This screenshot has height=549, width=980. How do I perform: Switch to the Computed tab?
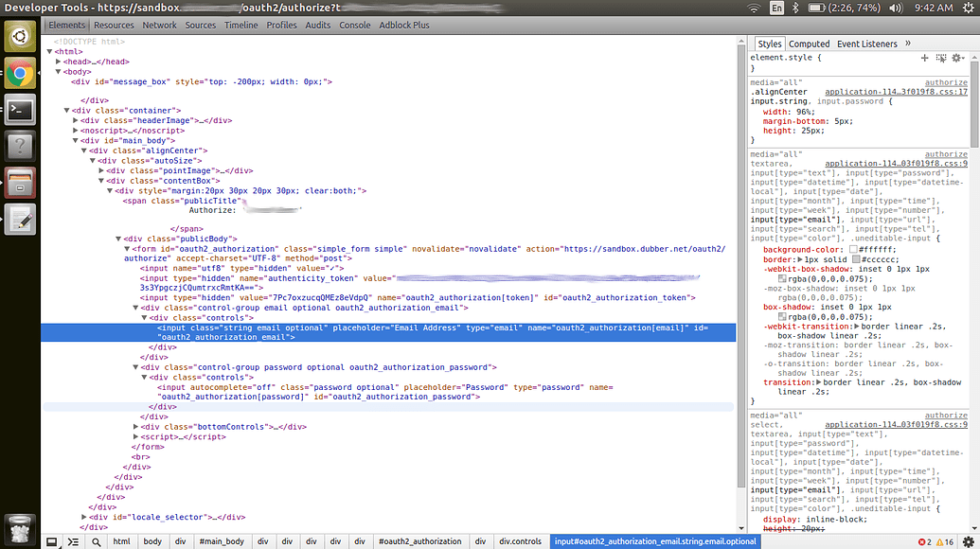[x=810, y=43]
